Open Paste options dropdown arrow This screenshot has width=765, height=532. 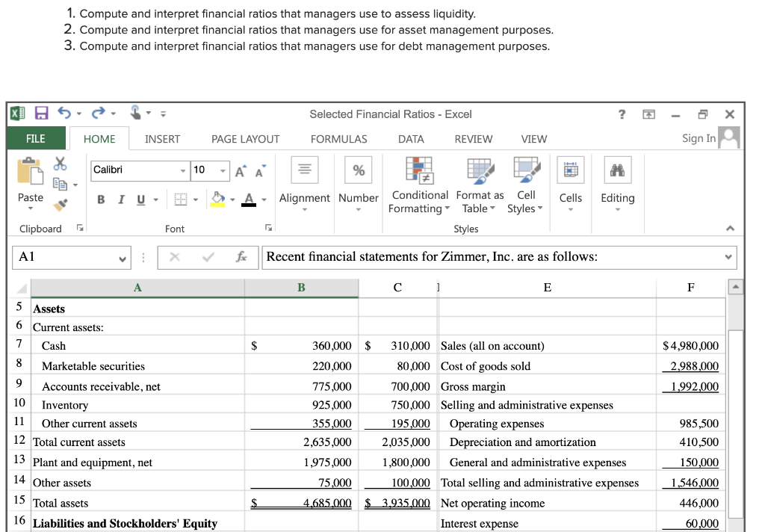tap(30, 209)
